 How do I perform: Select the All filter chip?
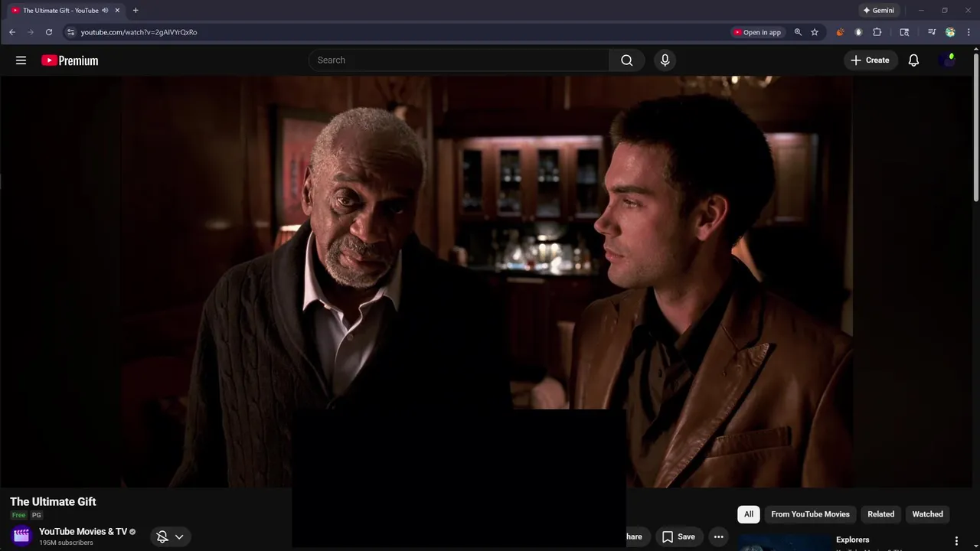tap(749, 514)
